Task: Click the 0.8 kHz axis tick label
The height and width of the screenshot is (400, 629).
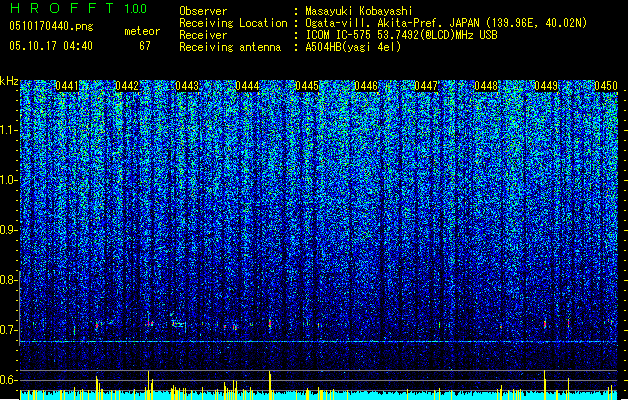Action: (9, 280)
